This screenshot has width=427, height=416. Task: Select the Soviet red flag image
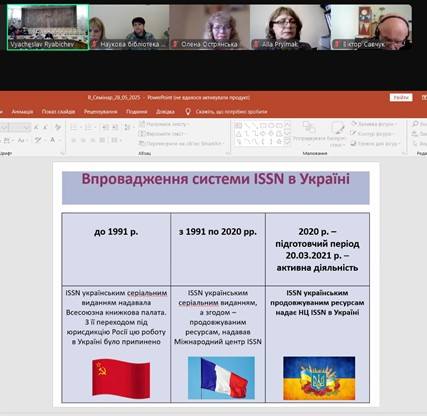click(x=121, y=378)
